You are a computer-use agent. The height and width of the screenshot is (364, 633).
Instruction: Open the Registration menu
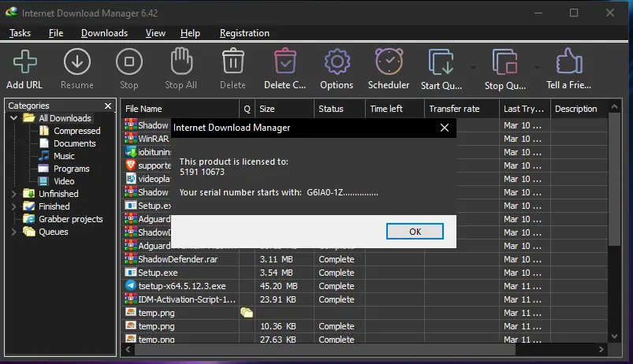[244, 33]
